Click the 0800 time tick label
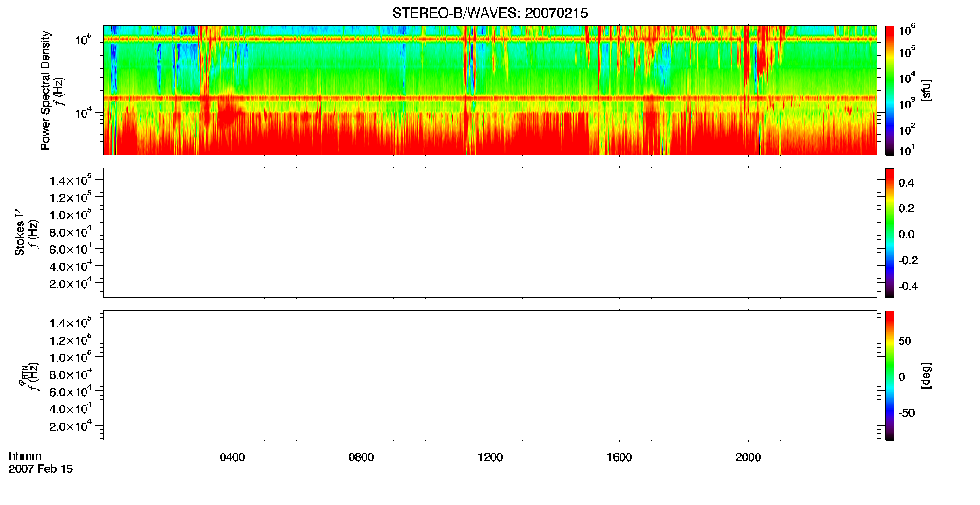 (x=361, y=457)
